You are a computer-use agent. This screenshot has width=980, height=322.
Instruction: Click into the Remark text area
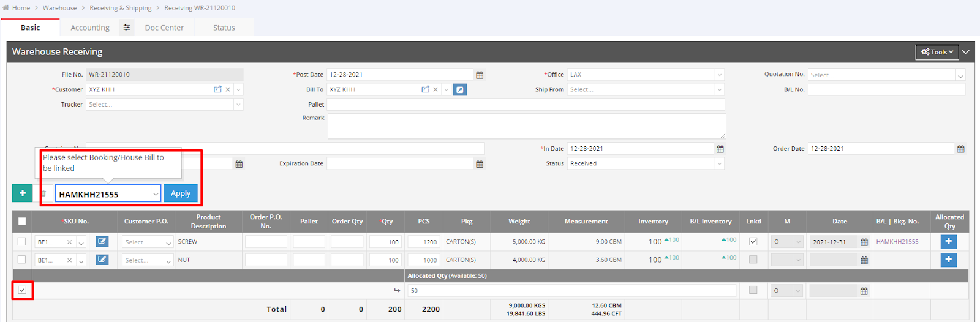(x=526, y=125)
